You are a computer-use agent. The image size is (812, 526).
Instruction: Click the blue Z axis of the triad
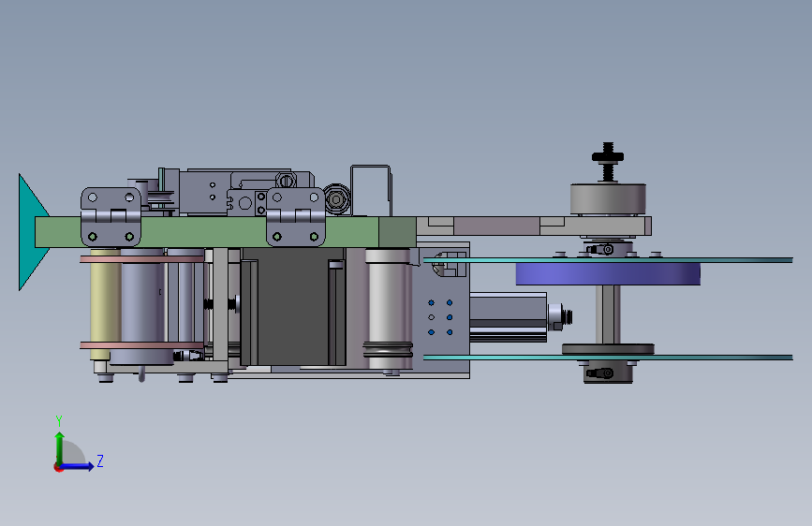tap(78, 466)
